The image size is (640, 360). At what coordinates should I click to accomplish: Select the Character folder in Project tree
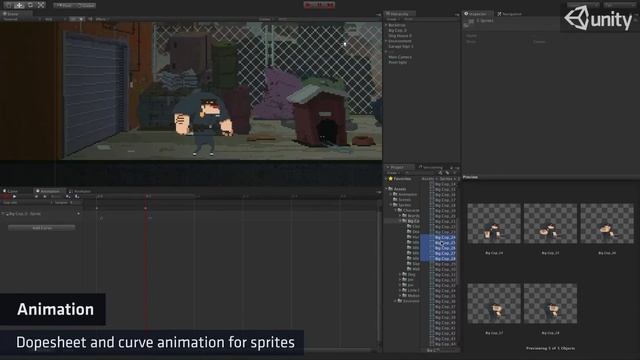408,210
